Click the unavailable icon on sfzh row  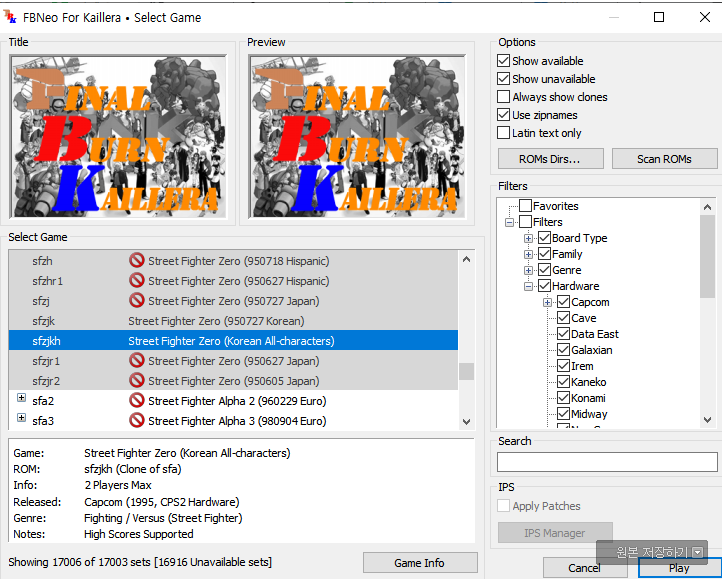pos(137,261)
